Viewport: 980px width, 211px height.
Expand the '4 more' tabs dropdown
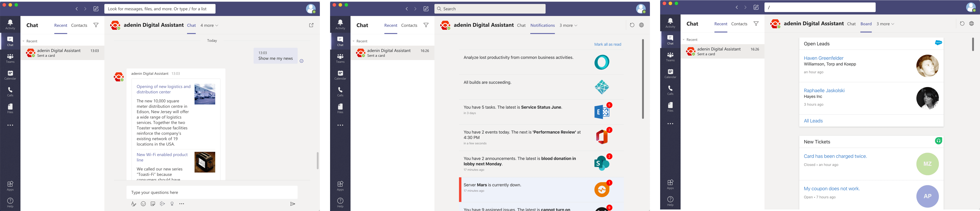210,26
